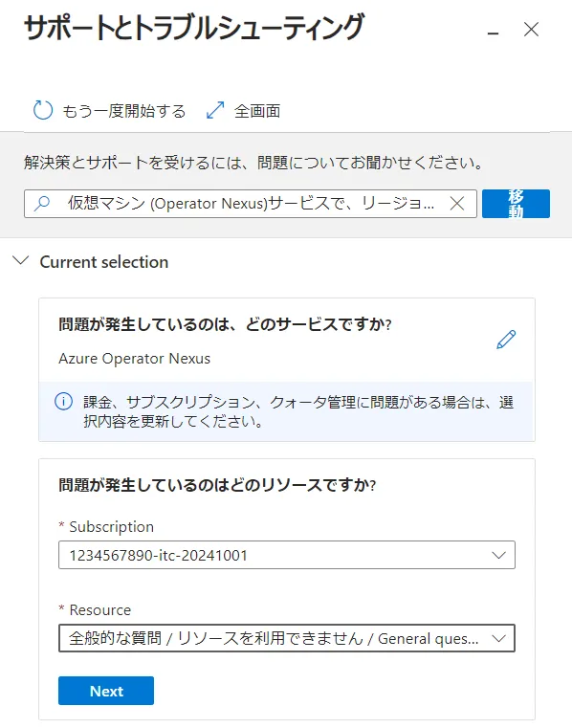Click the Current selection heading text

tap(104, 262)
